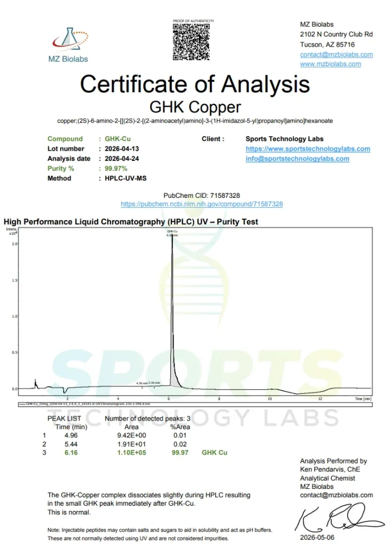This screenshot has width=392, height=555.
Task: Click the method value HPLC-UV-MS
Action: pos(125,178)
